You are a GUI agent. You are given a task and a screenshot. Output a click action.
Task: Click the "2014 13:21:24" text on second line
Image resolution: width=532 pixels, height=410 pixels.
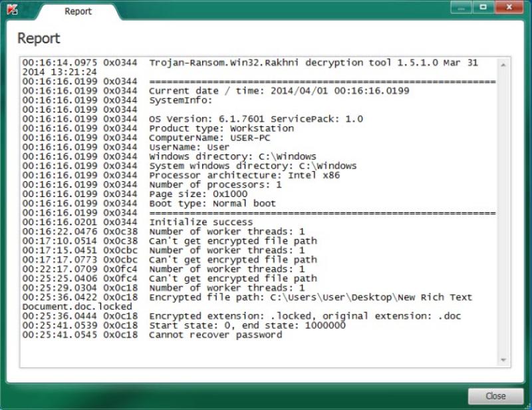click(x=59, y=73)
